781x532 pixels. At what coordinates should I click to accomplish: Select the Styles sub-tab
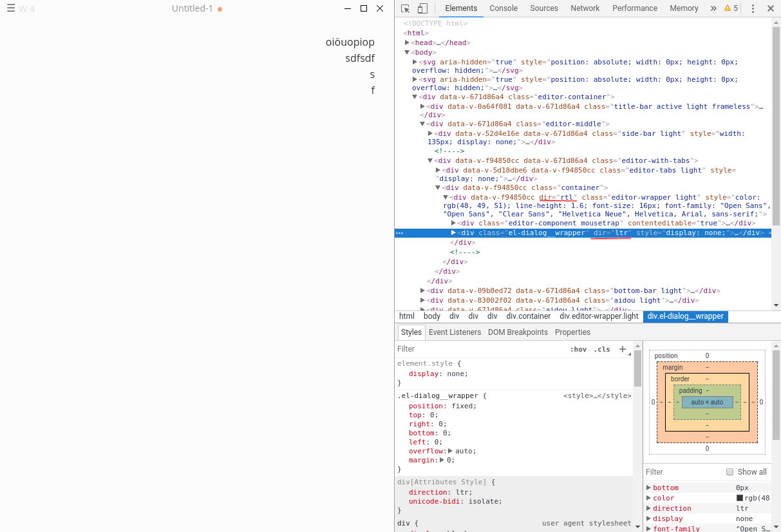coord(411,332)
